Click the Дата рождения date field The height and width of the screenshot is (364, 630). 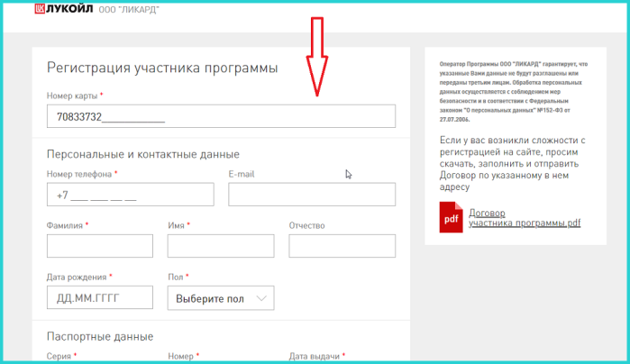click(100, 297)
